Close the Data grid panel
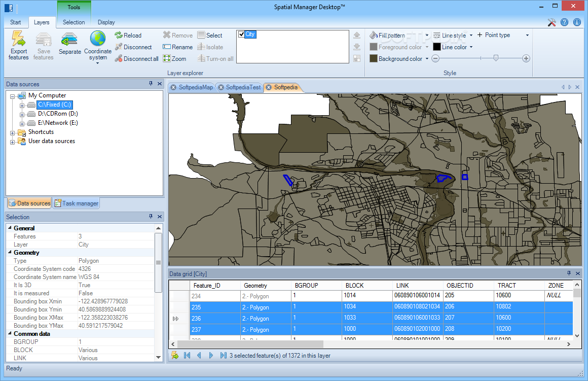Viewport: 588px width, 381px height. [578, 273]
